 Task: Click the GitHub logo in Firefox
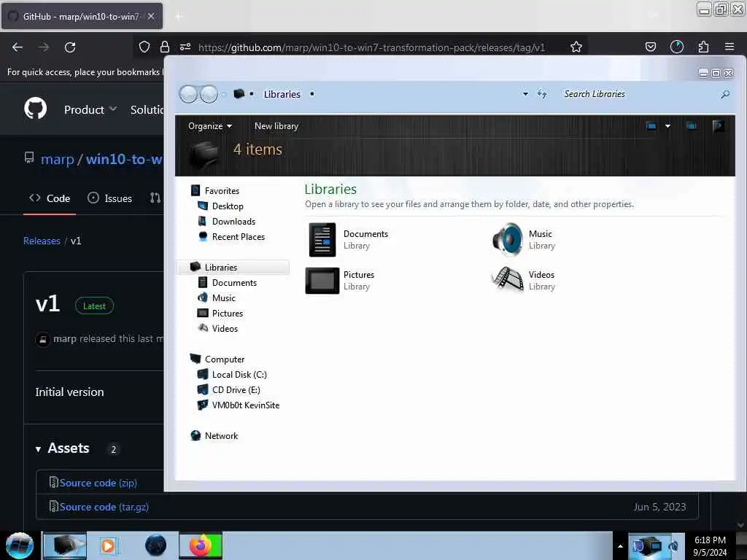(x=35, y=109)
